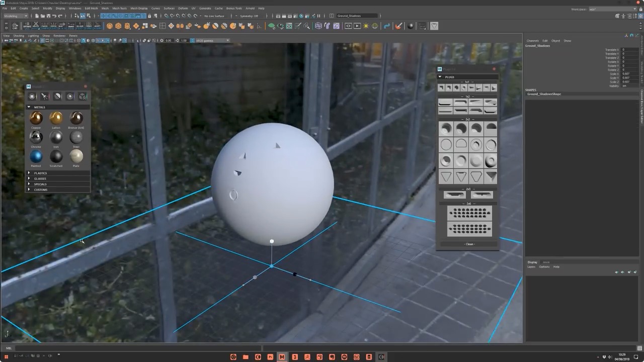Choose the sphere primitive in shelf
This screenshot has width=644, height=362.
point(110,26)
